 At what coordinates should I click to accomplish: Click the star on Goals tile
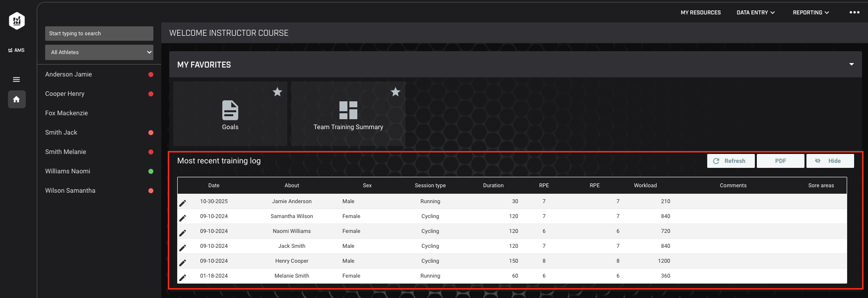[x=277, y=92]
